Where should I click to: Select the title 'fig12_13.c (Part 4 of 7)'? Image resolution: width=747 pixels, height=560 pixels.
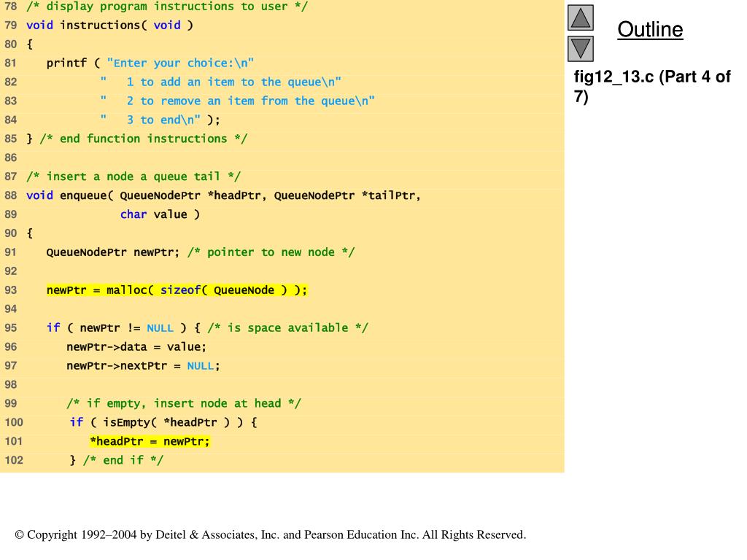651,86
